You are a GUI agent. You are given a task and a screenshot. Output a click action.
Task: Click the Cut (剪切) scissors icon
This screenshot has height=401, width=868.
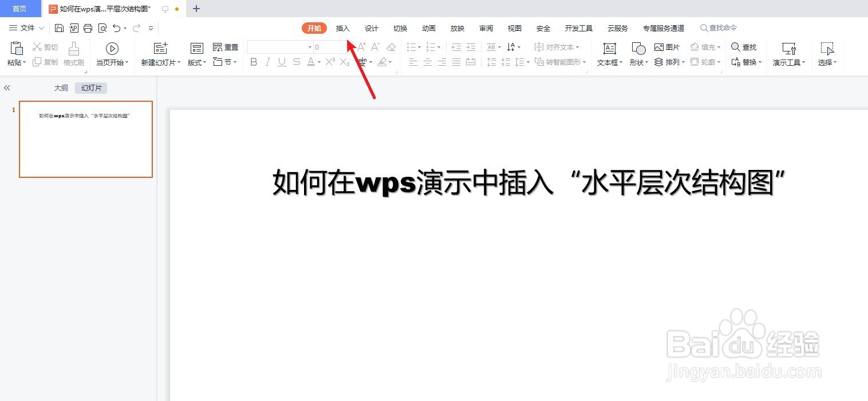(x=37, y=47)
